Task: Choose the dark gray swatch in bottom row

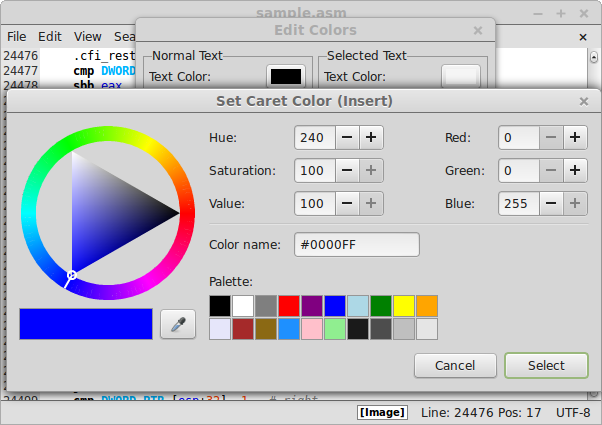Action: click(x=381, y=329)
